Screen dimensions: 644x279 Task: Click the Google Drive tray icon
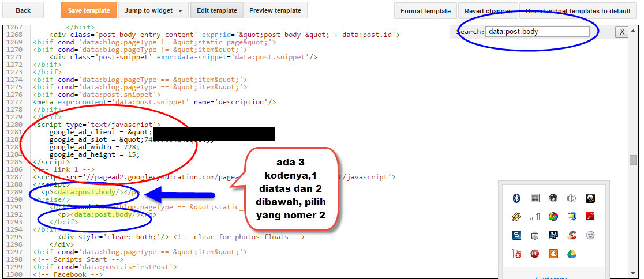point(572,254)
